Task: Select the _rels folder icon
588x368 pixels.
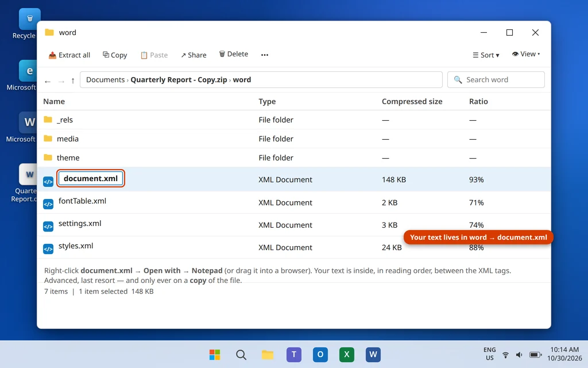Action: [48, 120]
